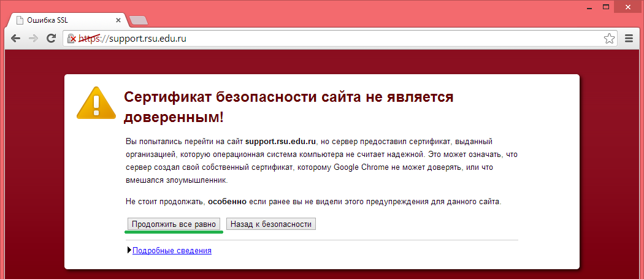Maximize the Chrome window

point(606,7)
